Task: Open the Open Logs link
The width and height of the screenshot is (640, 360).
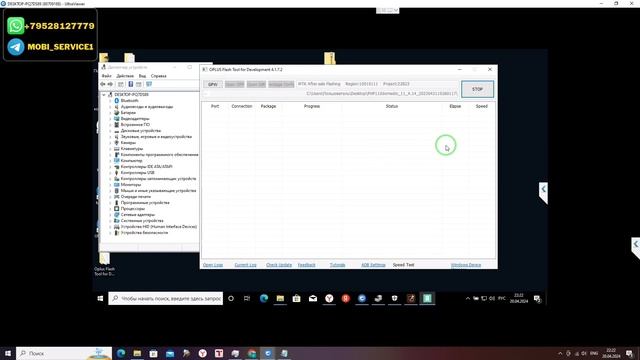Action: click(x=213, y=265)
